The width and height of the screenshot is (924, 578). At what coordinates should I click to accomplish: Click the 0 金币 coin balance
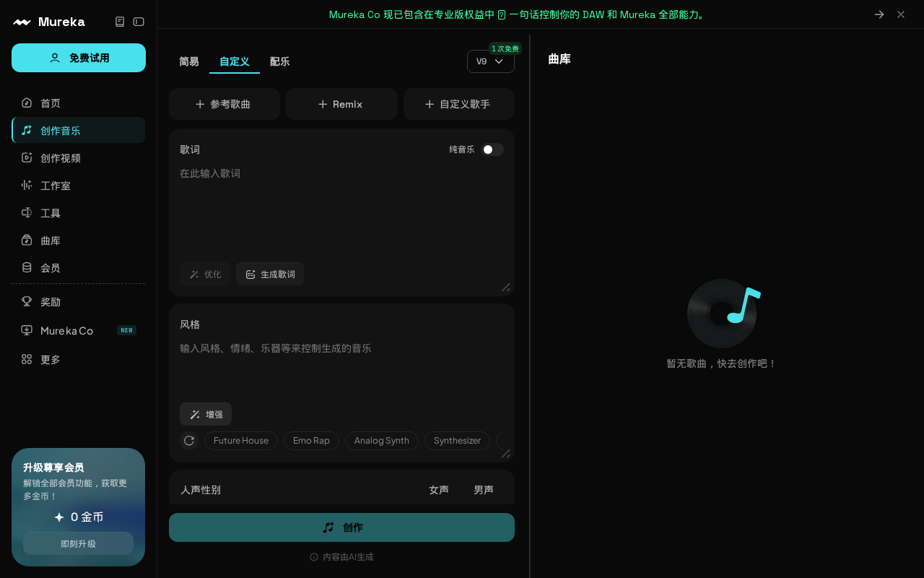click(x=78, y=517)
